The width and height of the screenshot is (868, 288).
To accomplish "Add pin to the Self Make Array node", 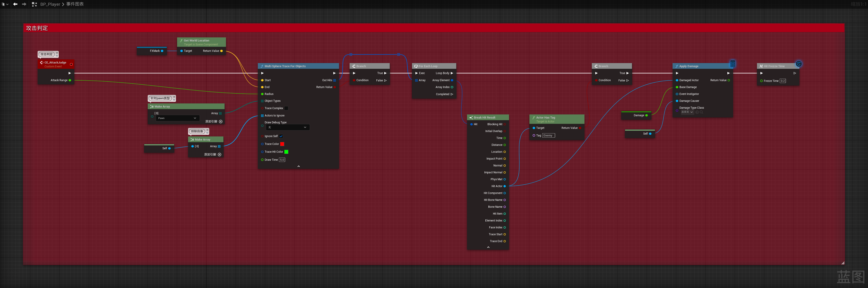I will click(x=219, y=155).
